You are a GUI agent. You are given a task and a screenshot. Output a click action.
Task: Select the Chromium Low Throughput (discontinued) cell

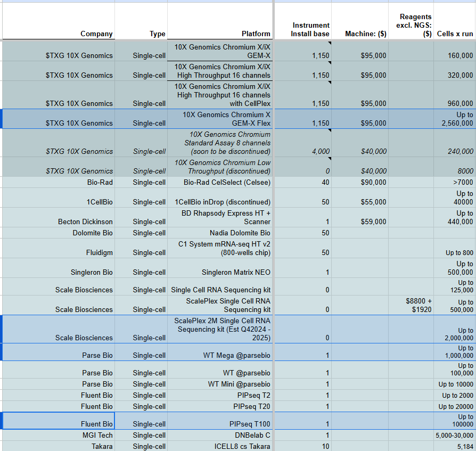[x=220, y=167]
